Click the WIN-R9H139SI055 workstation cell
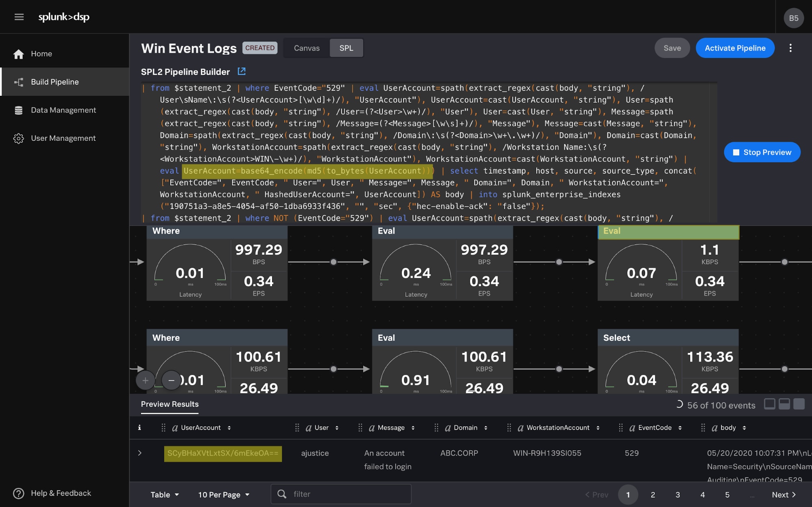 click(x=547, y=453)
